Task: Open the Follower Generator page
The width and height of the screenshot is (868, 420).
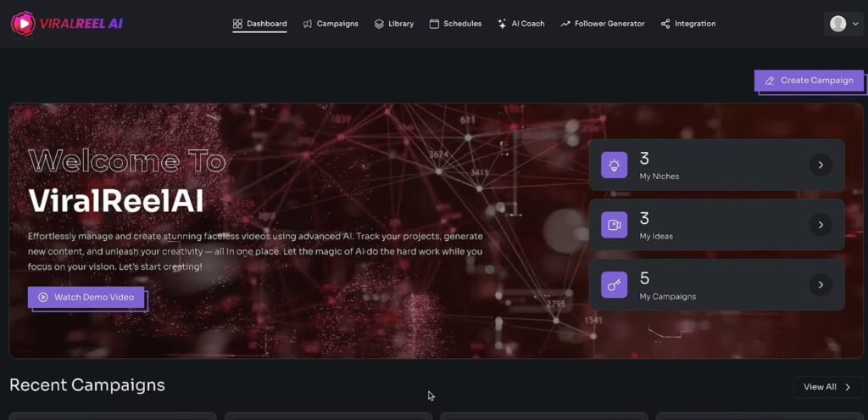Action: pos(603,24)
